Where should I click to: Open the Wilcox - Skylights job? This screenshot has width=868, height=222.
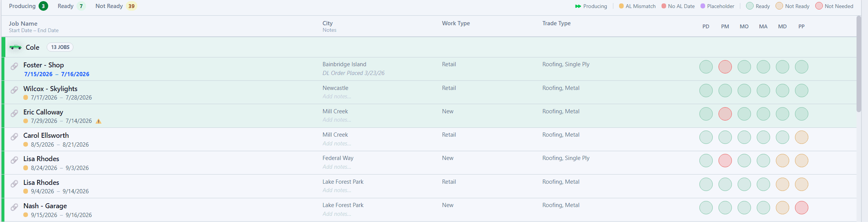point(50,89)
